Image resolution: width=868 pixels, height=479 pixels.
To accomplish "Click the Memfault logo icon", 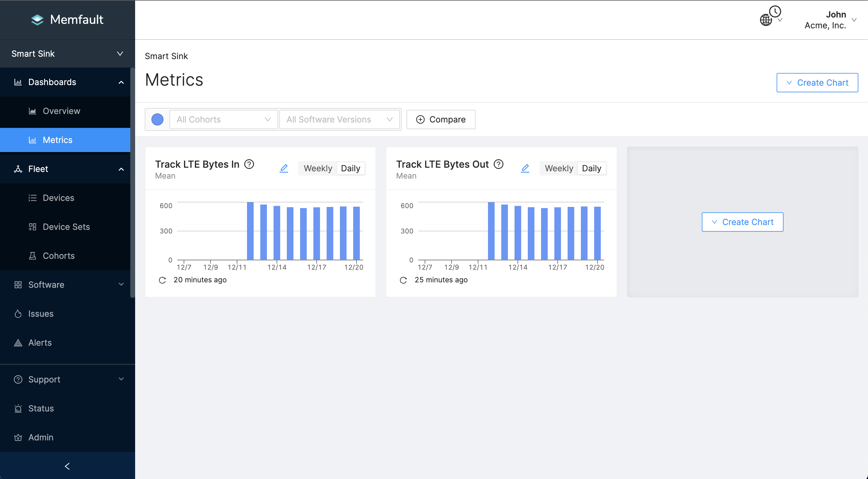I will pos(37,20).
